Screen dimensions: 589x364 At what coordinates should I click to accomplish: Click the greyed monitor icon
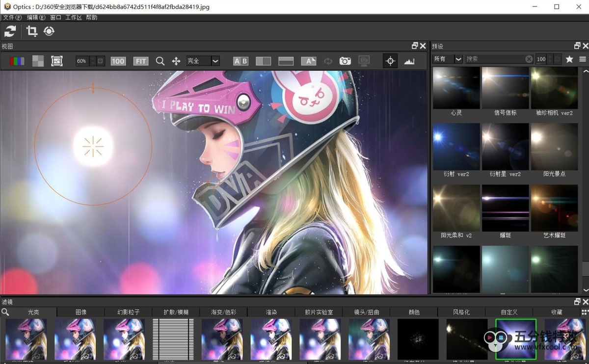pos(364,61)
